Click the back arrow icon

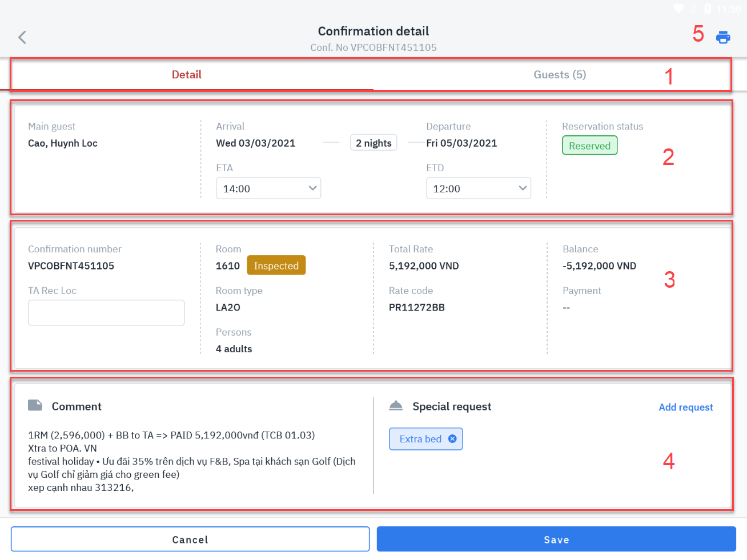[x=22, y=38]
